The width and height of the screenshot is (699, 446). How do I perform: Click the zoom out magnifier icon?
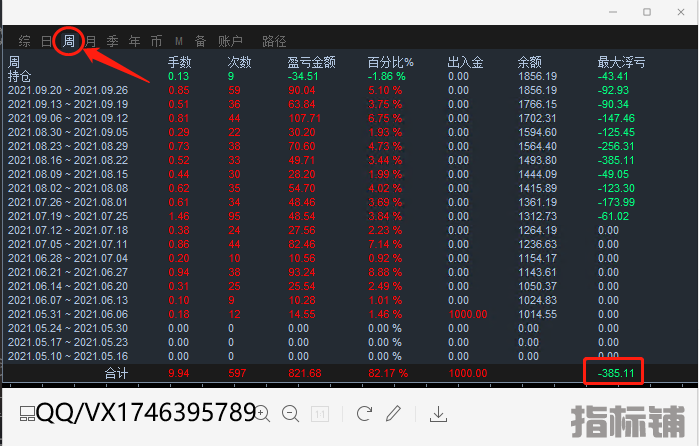290,413
